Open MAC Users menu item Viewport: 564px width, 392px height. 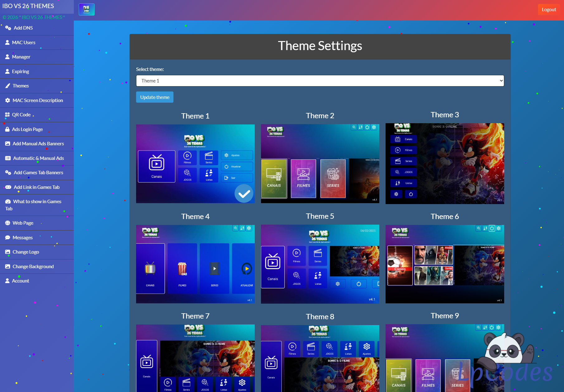click(24, 43)
